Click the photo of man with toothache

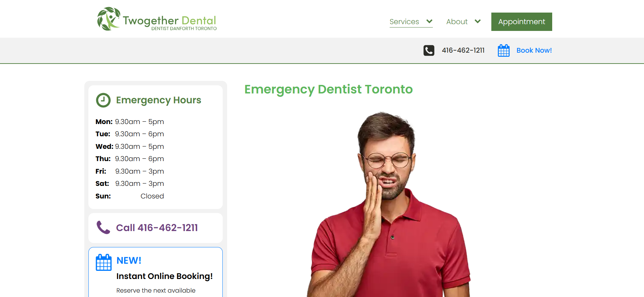(388, 204)
